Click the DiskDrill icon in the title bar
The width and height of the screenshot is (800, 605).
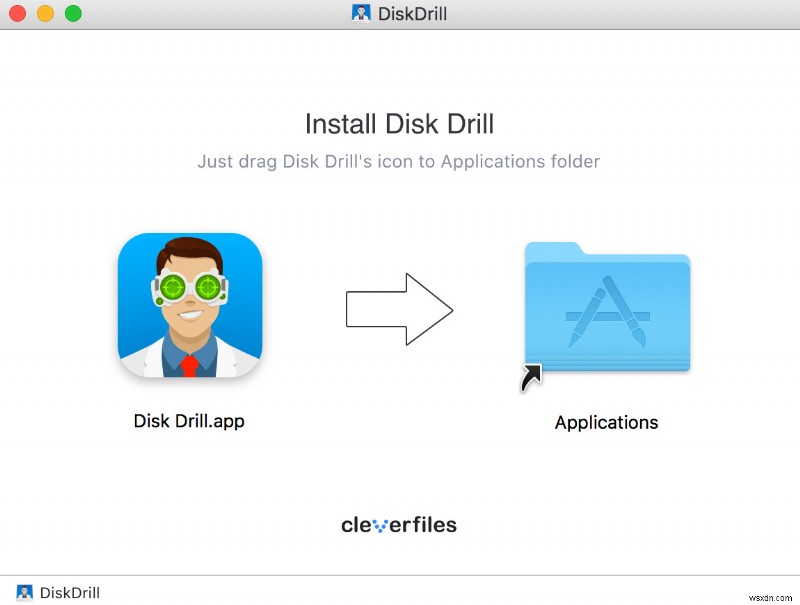pyautogui.click(x=360, y=13)
